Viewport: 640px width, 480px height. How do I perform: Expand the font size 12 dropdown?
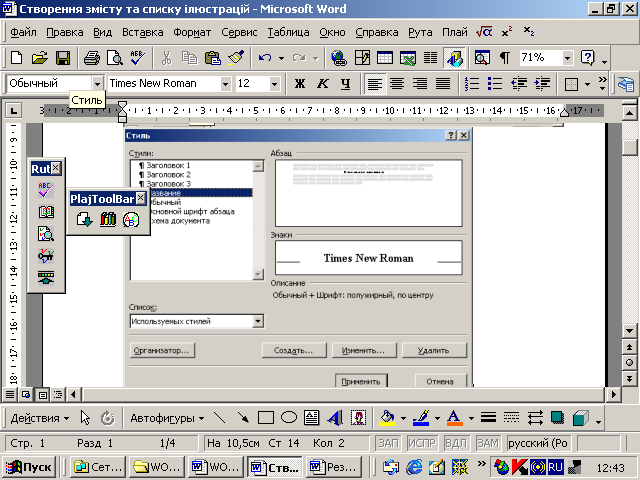275,84
